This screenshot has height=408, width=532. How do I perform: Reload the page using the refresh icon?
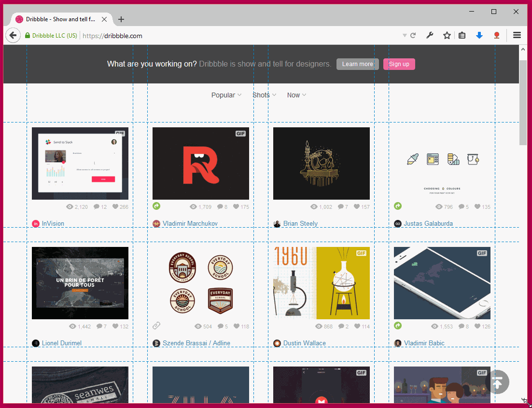coord(413,36)
